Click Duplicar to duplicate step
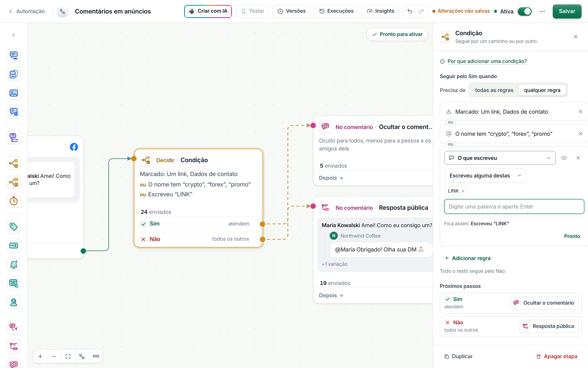The image size is (588, 368). (459, 356)
